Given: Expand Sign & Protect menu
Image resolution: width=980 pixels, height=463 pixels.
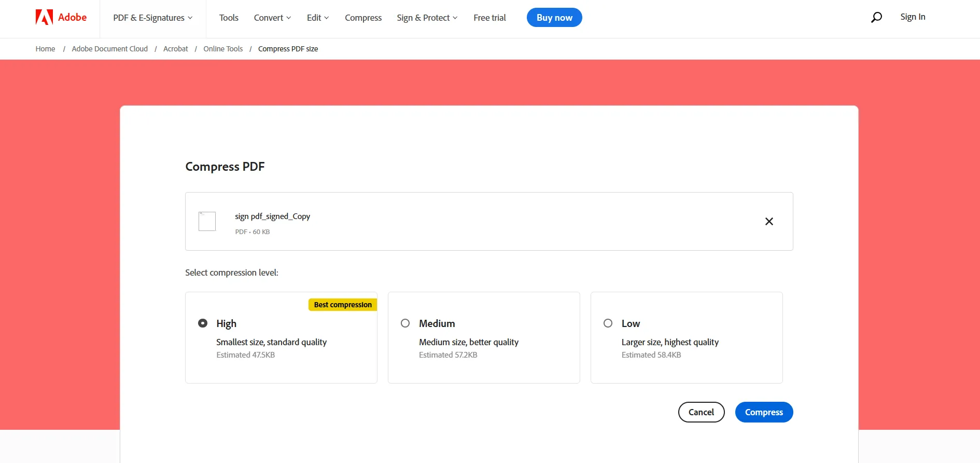Looking at the screenshot, I should pos(427,18).
